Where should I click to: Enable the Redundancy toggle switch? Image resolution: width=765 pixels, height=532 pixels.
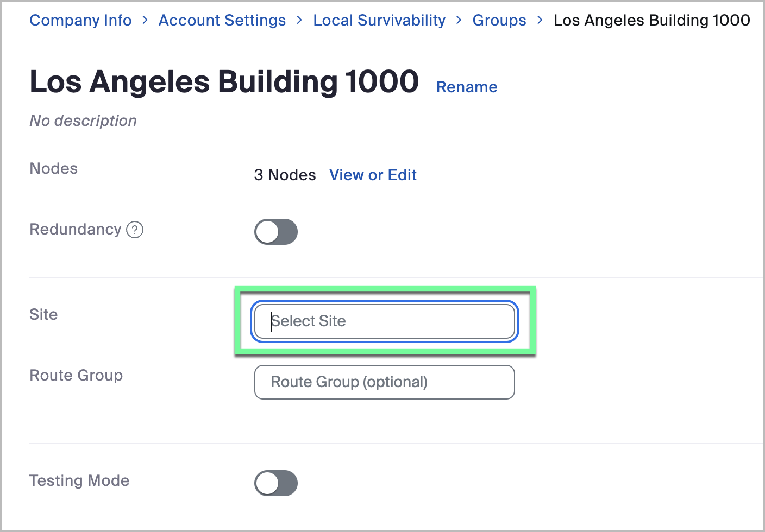[x=276, y=232]
